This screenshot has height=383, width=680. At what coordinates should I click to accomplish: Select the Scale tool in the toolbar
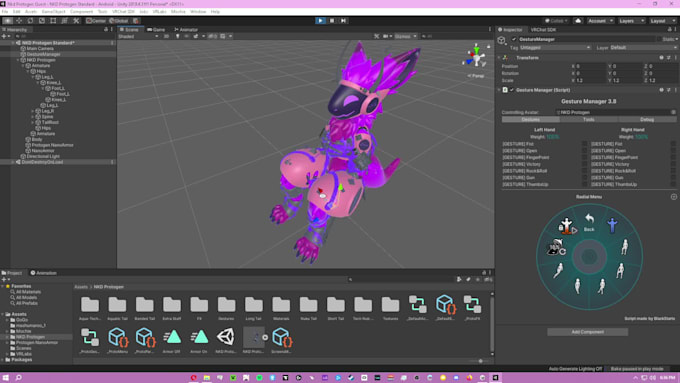[x=42, y=20]
